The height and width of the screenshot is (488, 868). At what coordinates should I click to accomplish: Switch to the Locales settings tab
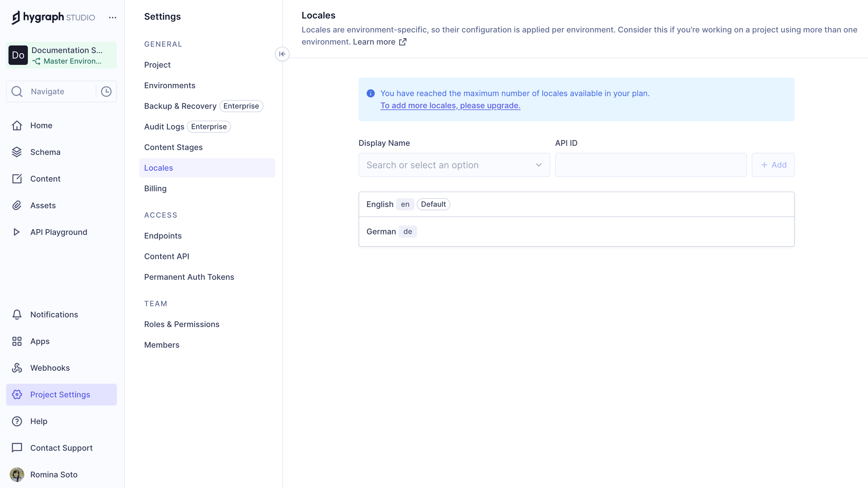[x=158, y=168]
